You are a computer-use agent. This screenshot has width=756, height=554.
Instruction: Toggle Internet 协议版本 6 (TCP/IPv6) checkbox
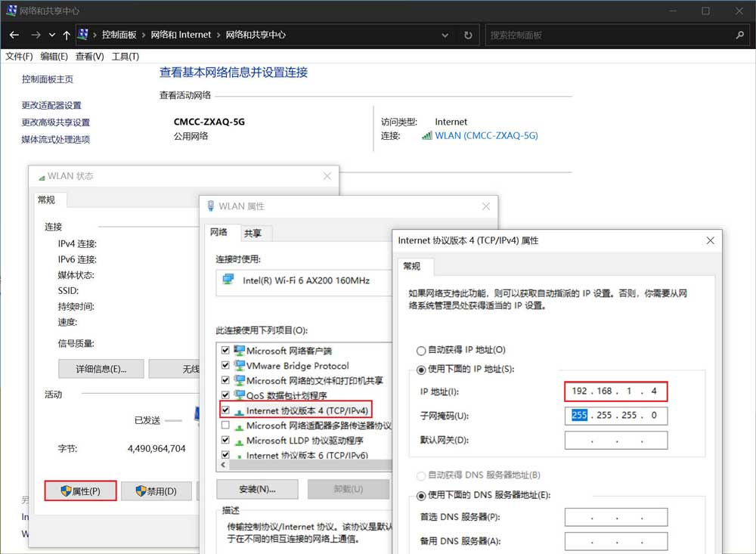point(225,455)
